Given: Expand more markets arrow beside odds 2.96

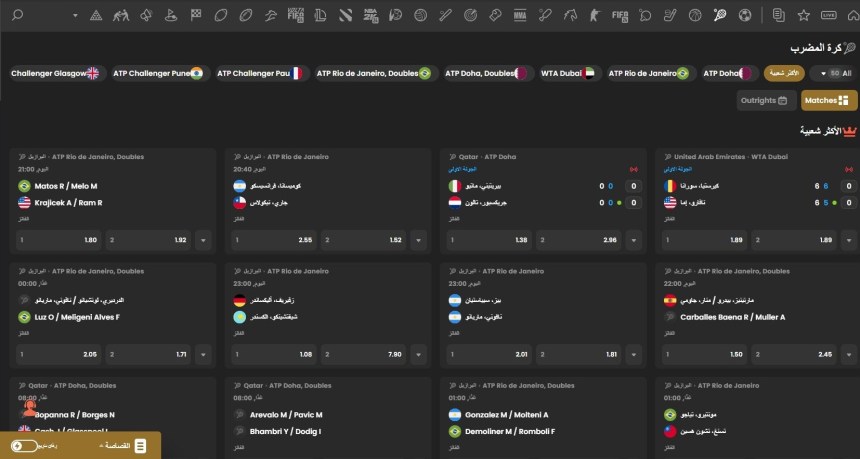Looking at the screenshot, I should [633, 240].
